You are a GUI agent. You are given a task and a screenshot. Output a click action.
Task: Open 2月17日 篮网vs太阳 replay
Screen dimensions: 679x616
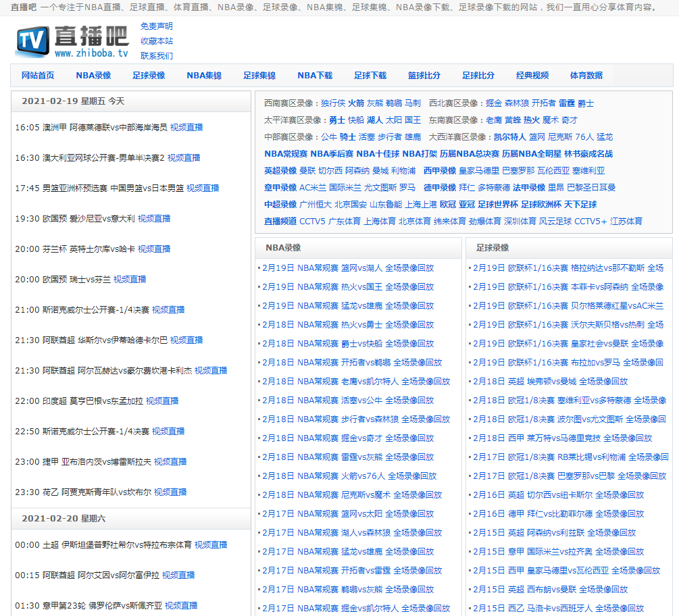[x=348, y=513]
